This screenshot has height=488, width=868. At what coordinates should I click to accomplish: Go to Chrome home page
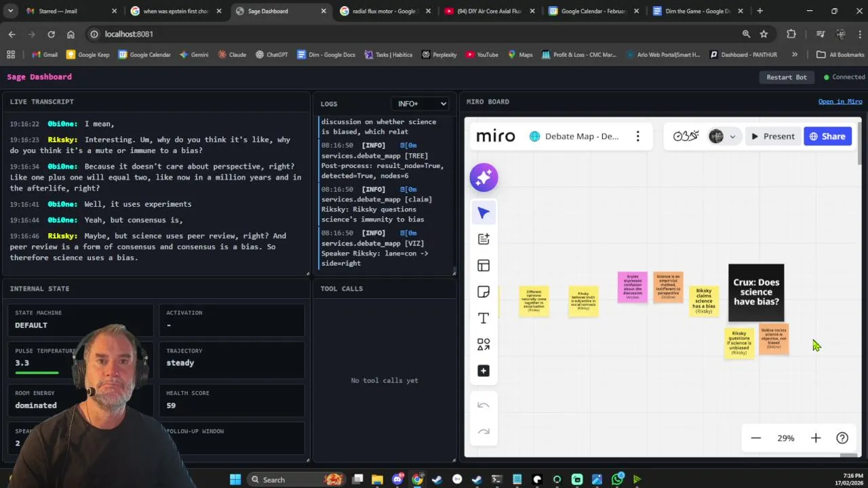coord(71,34)
